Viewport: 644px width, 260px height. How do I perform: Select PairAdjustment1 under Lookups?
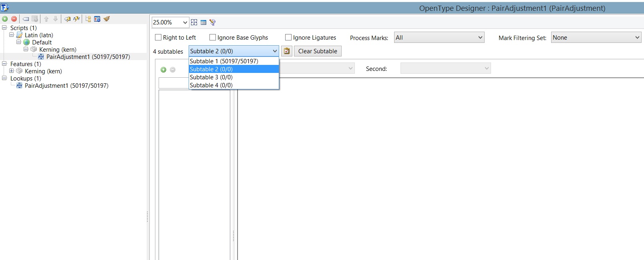pos(66,86)
